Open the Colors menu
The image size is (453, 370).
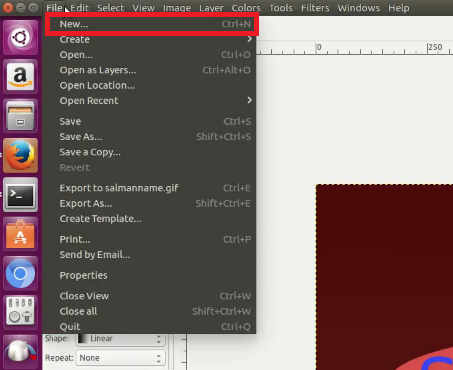[246, 8]
